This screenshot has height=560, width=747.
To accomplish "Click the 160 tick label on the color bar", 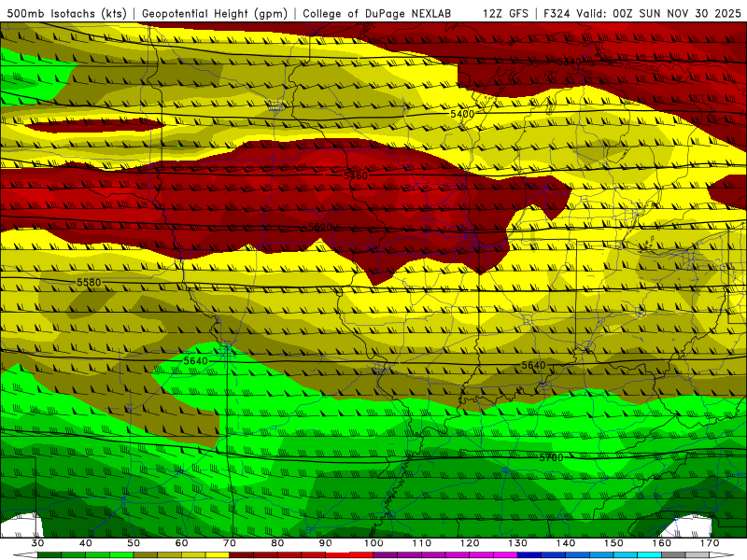I will [662, 543].
